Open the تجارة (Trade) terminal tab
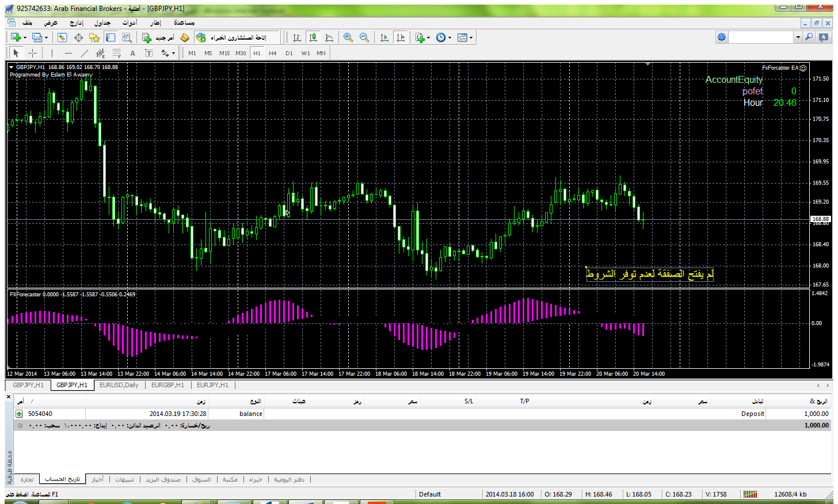The image size is (838, 504). tap(27, 479)
